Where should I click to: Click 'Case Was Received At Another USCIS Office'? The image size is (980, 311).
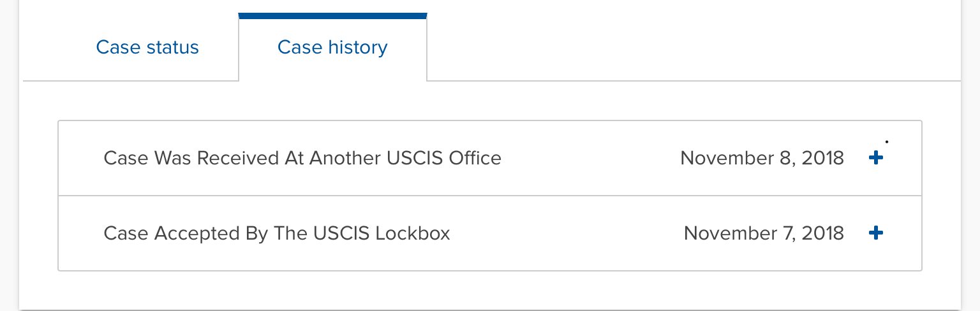coord(302,158)
